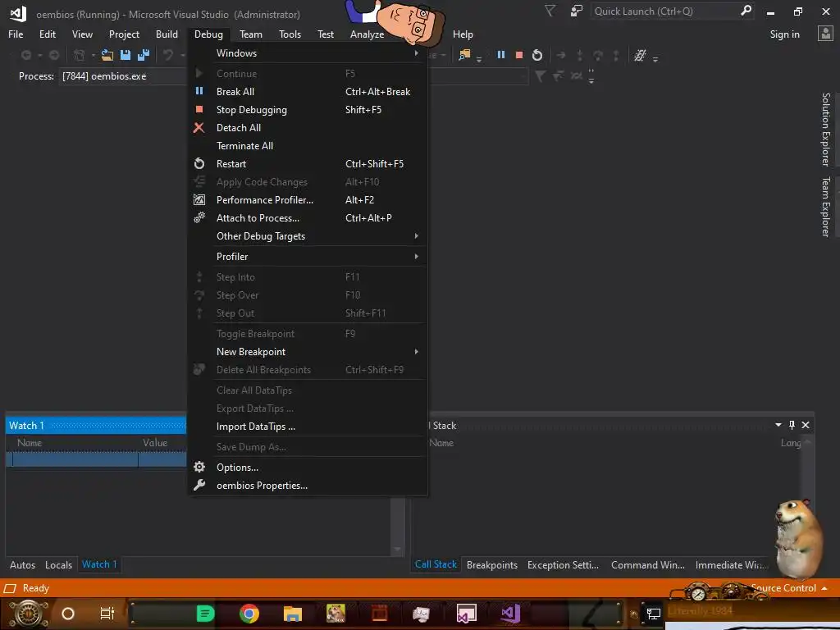Open the Call Stack window options dropdown arrow
This screenshot has width=840, height=630.
pos(778,425)
